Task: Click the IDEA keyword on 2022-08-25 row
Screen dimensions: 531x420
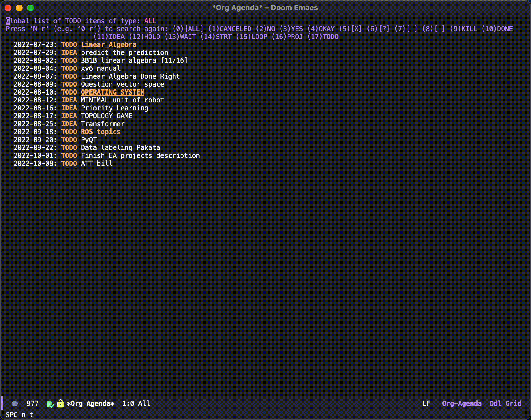Action: [69, 124]
